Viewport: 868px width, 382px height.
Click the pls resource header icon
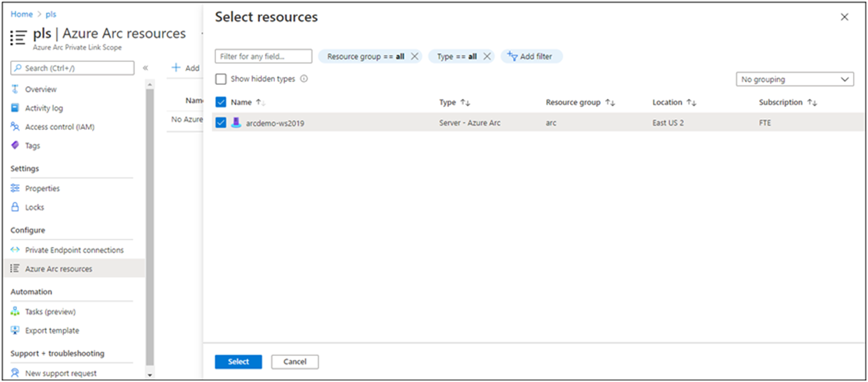click(x=18, y=38)
